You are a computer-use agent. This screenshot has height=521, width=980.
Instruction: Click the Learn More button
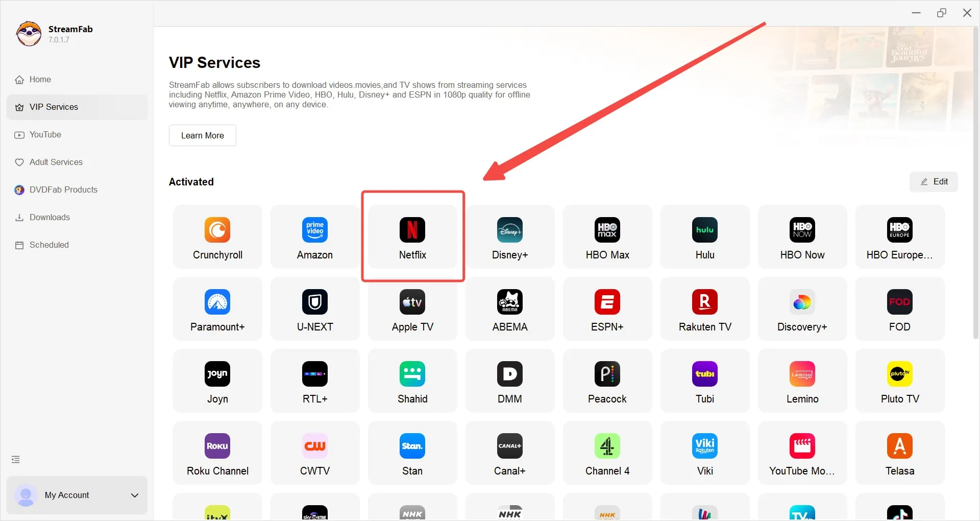pos(203,135)
